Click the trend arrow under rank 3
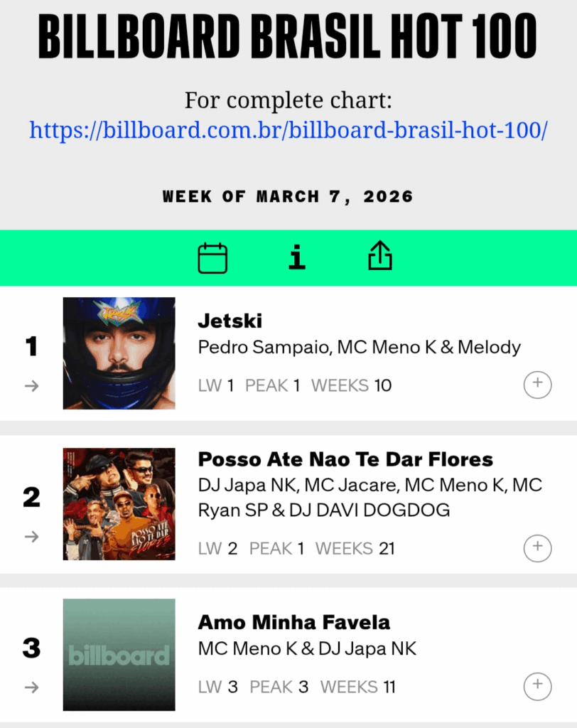The width and height of the screenshot is (577, 728). pos(31,687)
